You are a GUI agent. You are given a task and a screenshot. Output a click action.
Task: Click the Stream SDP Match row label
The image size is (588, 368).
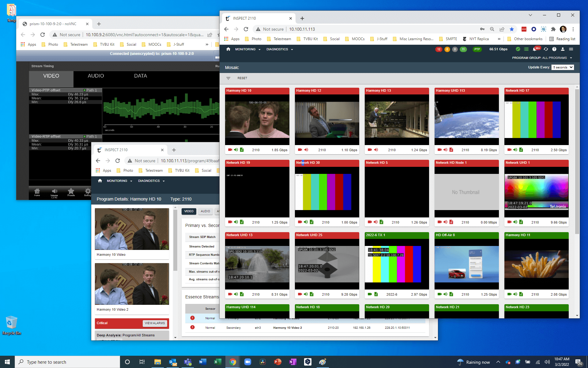point(202,237)
